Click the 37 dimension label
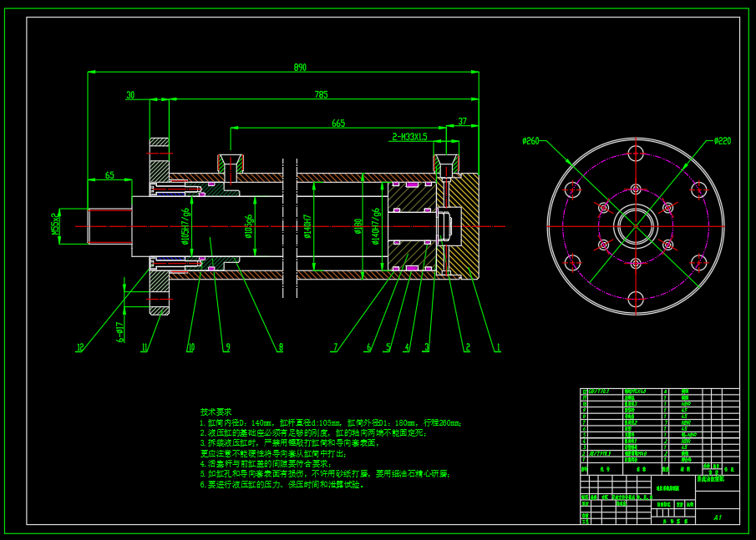This screenshot has height=540, width=756. coord(463,121)
